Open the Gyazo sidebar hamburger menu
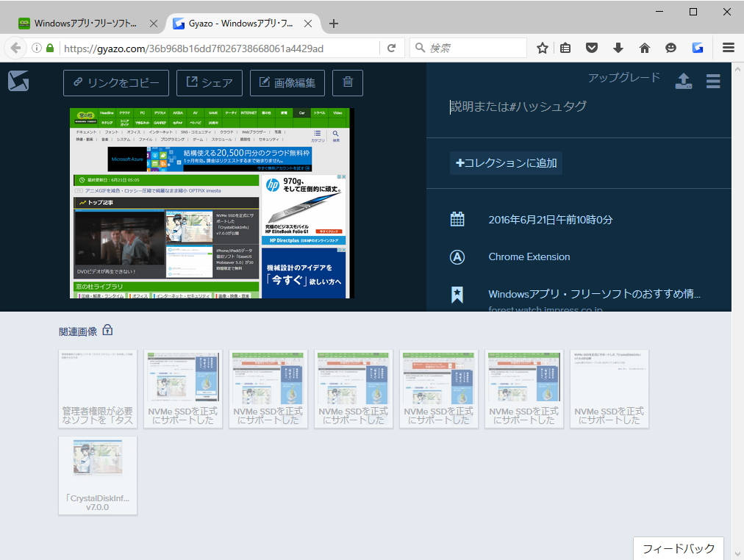744x560 pixels. coord(712,82)
